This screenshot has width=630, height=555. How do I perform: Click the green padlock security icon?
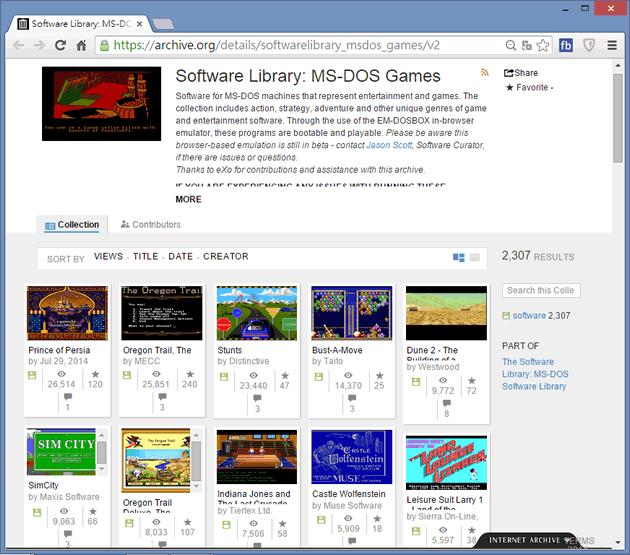[104, 45]
